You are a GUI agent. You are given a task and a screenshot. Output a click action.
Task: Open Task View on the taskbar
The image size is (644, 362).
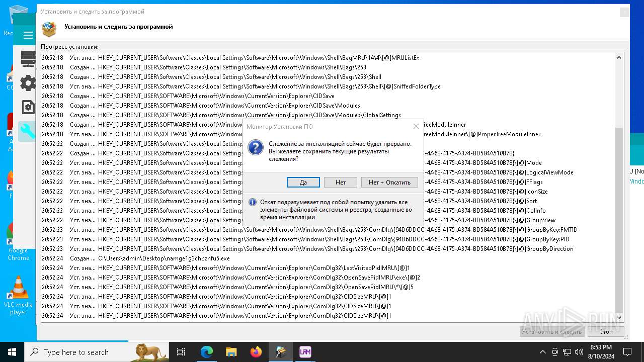(181, 352)
